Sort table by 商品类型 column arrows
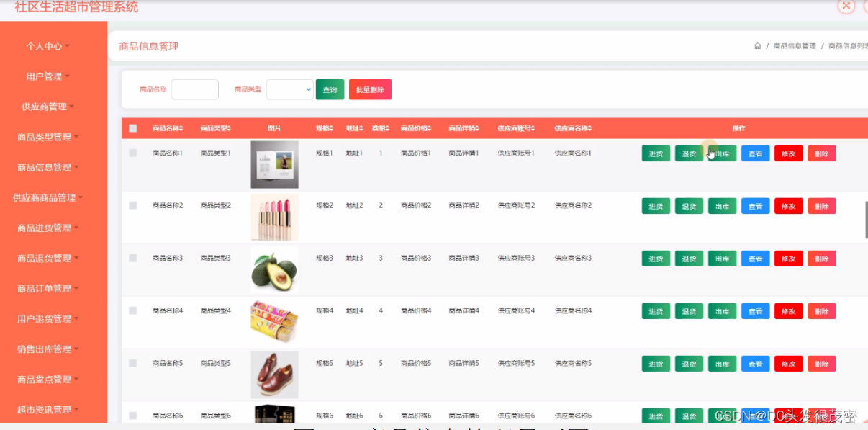868x430 pixels. [x=229, y=128]
